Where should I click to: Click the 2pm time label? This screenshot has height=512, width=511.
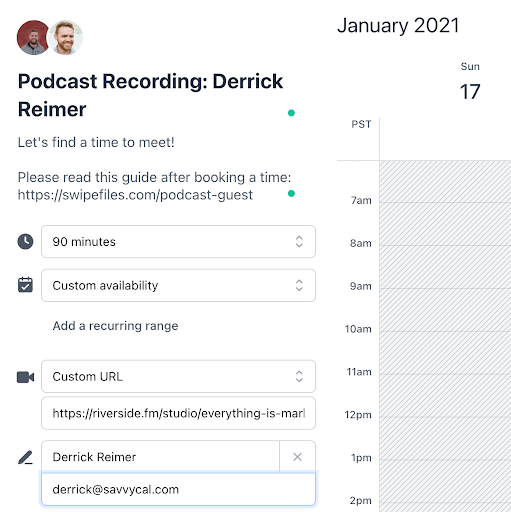(360, 500)
